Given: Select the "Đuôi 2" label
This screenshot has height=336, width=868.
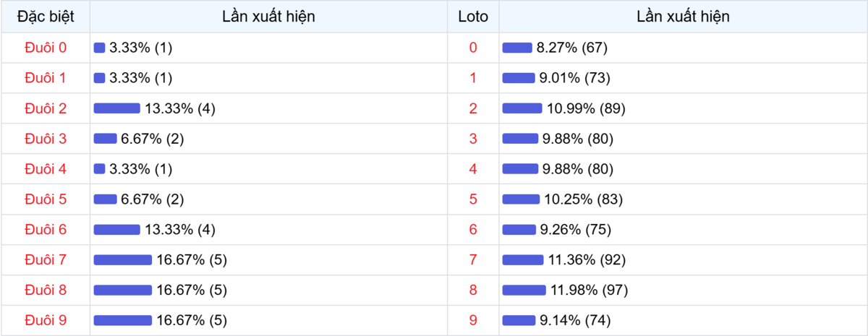Looking at the screenshot, I should click(45, 108).
